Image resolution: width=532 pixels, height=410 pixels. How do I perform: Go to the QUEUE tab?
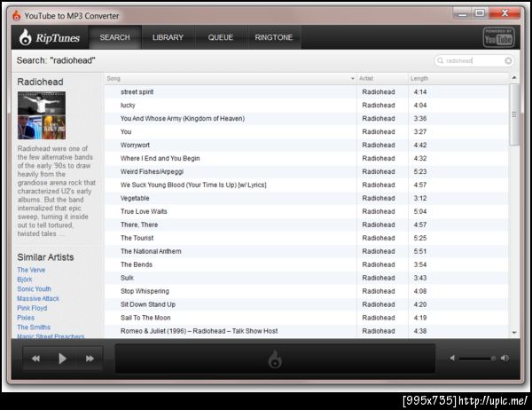[x=221, y=37]
